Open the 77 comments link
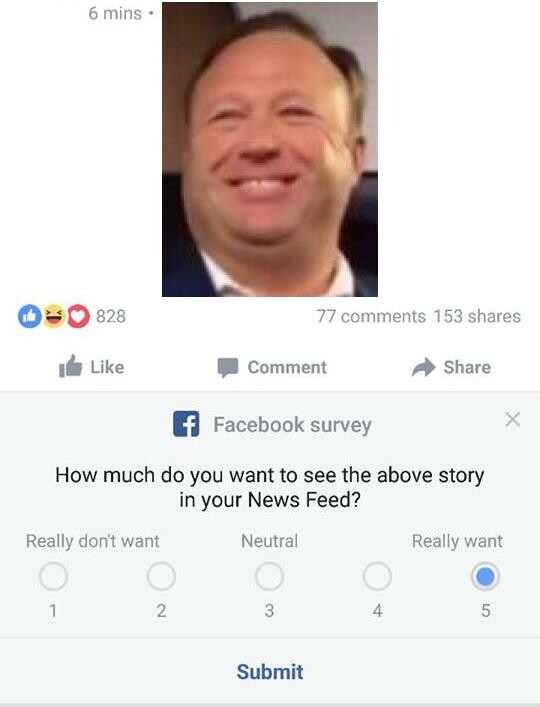This screenshot has height=707, width=540. (371, 316)
